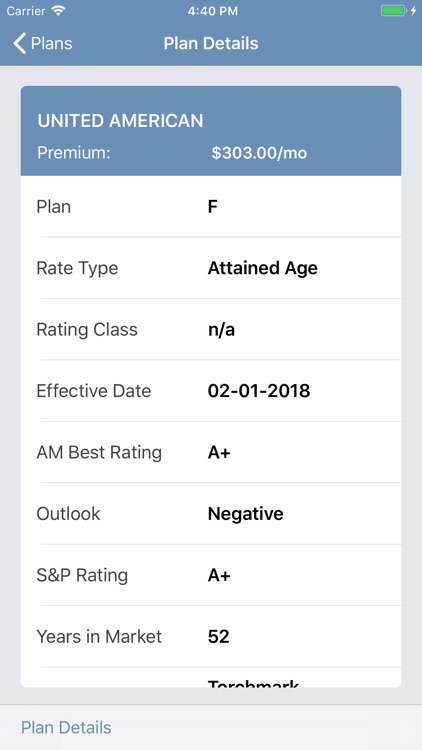The width and height of the screenshot is (422, 750).
Task: Tap the Wi-Fi signal icon
Action: 59,11
